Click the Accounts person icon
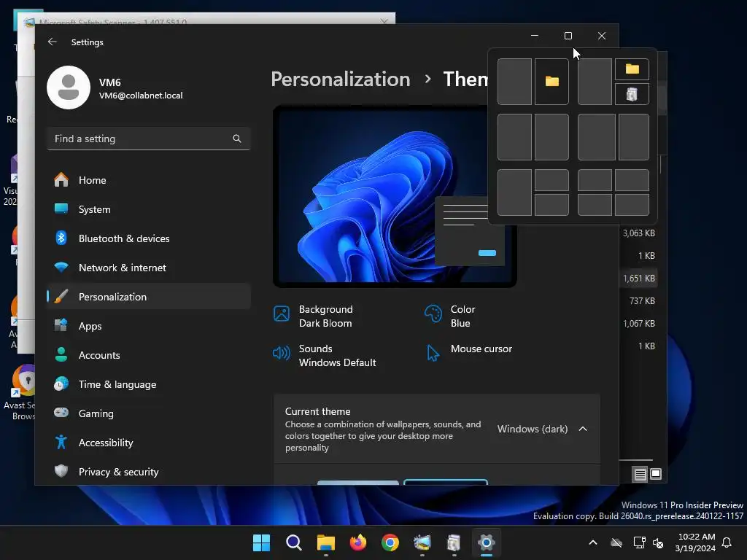The image size is (747, 560). (x=61, y=355)
